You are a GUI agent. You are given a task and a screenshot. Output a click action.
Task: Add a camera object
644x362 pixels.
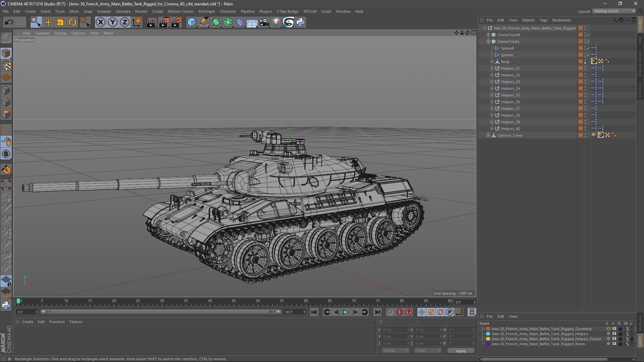[264, 22]
